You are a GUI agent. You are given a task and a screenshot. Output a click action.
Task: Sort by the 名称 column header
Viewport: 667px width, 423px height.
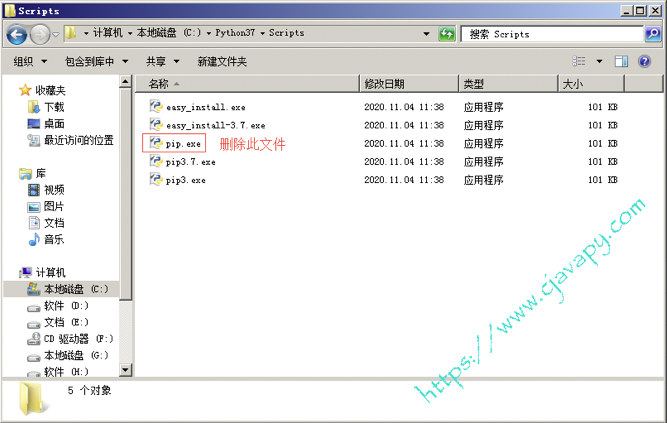point(248,84)
